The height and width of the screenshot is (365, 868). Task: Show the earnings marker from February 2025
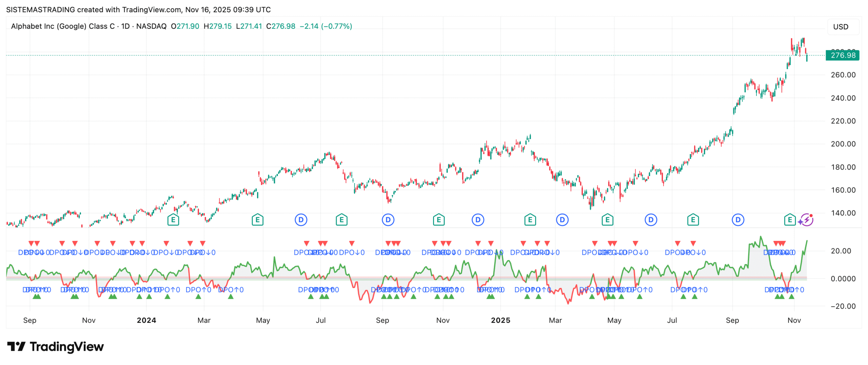tap(530, 220)
